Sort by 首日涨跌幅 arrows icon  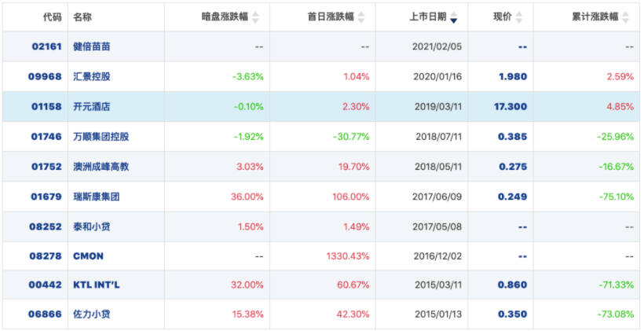(x=361, y=17)
